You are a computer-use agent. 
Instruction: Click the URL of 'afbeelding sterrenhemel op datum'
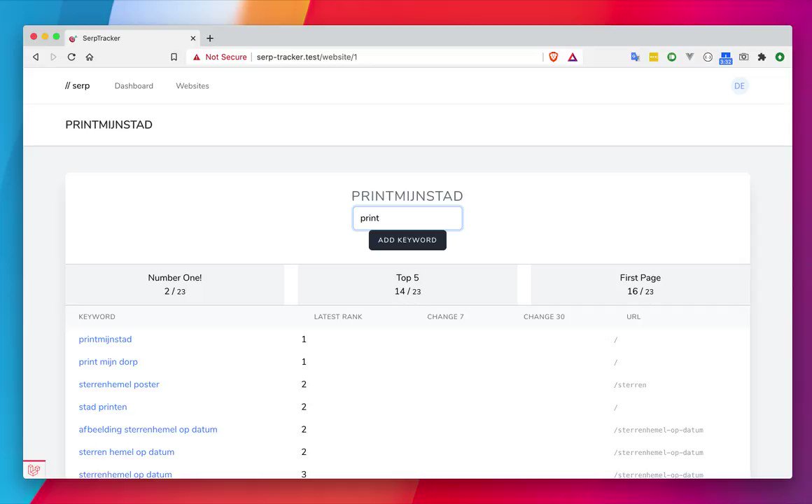click(x=658, y=430)
